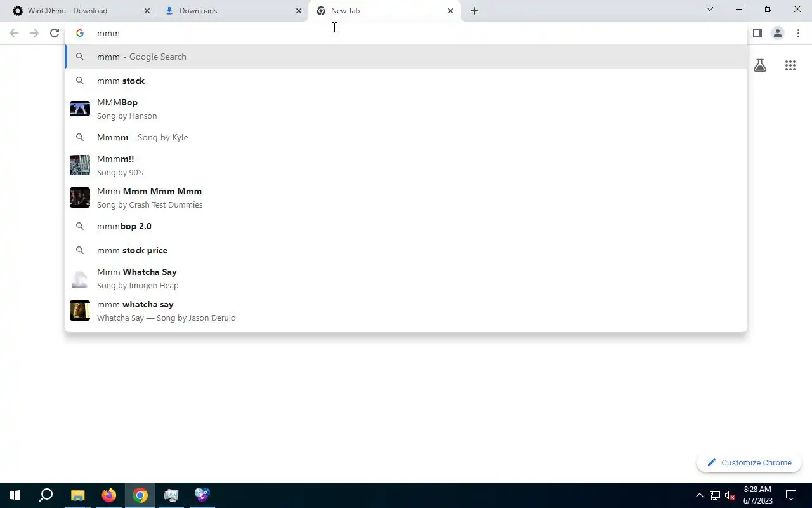812x508 pixels.
Task: Close the New Tab tab
Action: pyautogui.click(x=450, y=11)
